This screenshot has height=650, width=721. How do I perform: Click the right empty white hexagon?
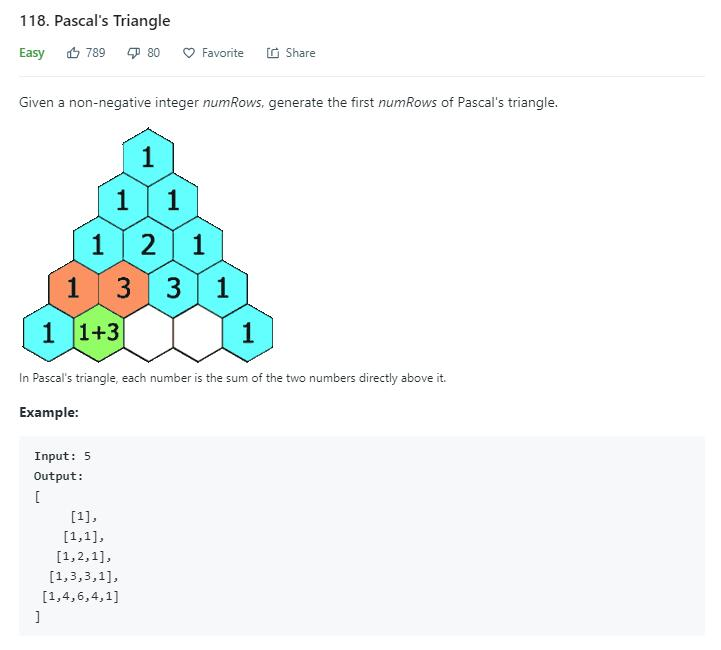198,333
